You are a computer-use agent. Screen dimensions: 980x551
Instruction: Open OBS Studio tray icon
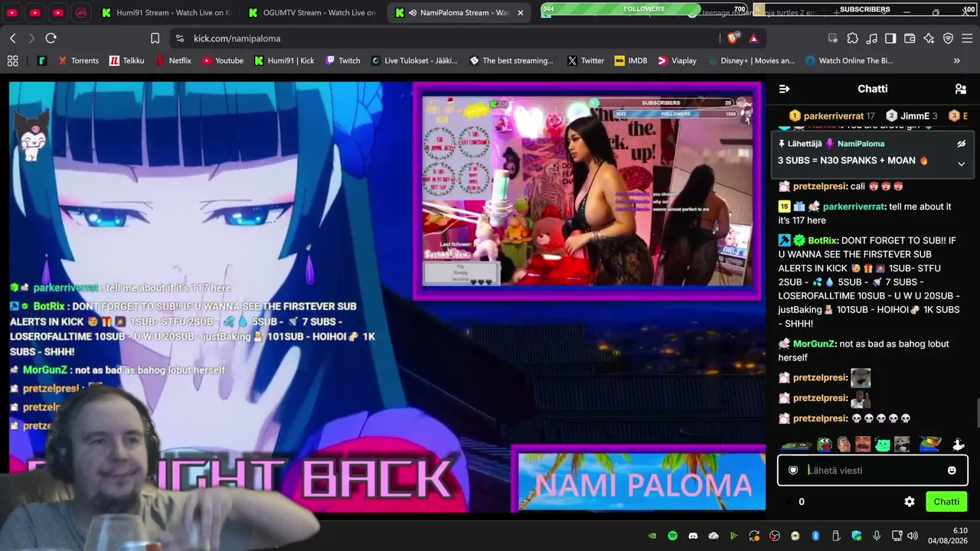point(775,536)
